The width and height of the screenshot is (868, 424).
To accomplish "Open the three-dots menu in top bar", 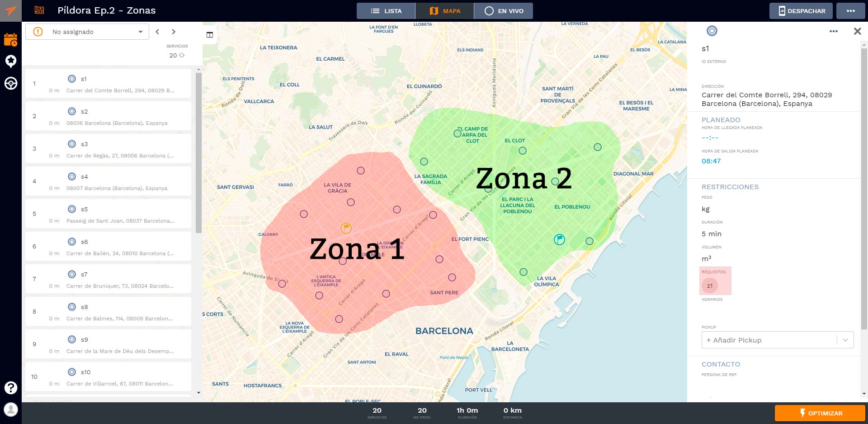I will [x=851, y=11].
